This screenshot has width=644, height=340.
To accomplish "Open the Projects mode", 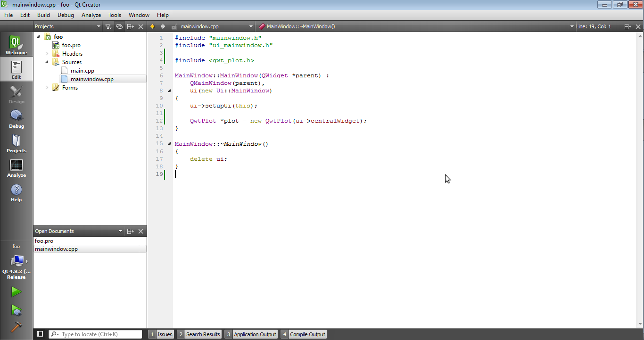I will tap(16, 142).
